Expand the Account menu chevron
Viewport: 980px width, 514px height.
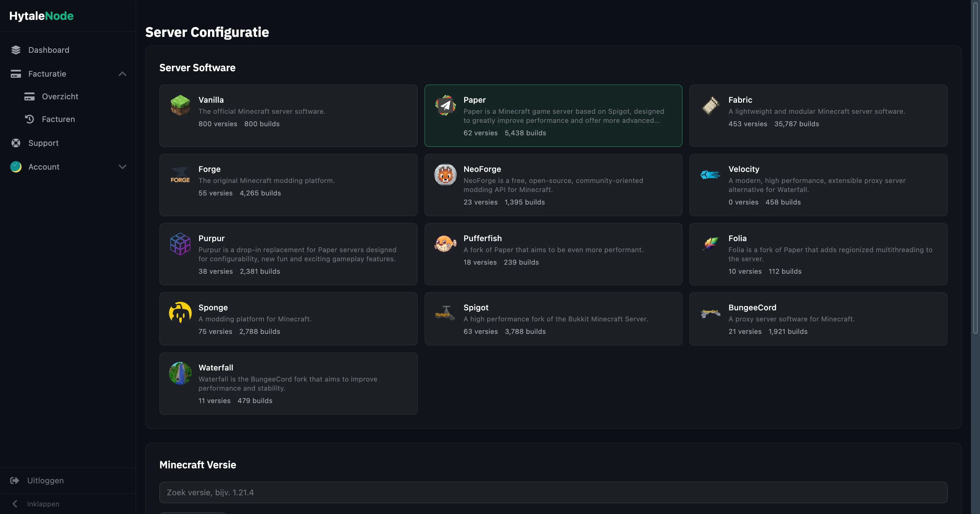click(122, 167)
